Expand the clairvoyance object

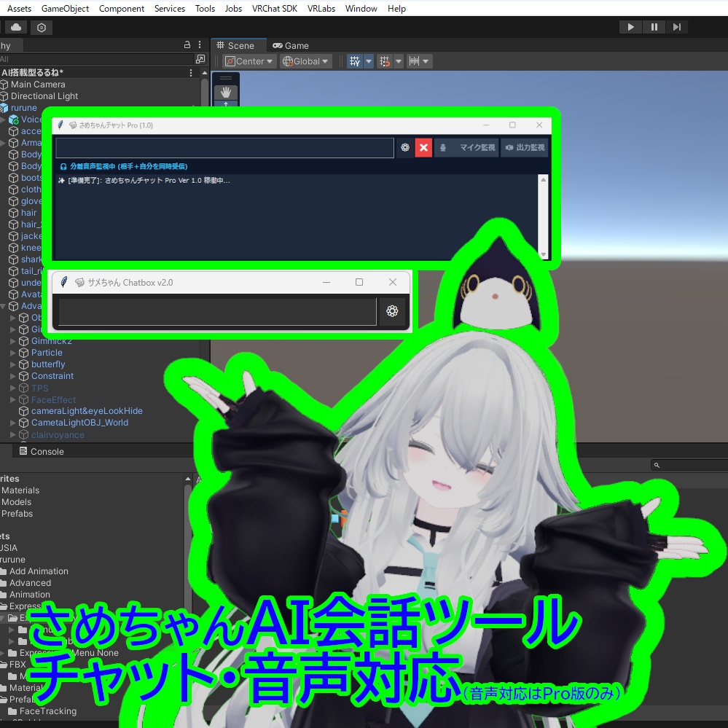[13, 434]
